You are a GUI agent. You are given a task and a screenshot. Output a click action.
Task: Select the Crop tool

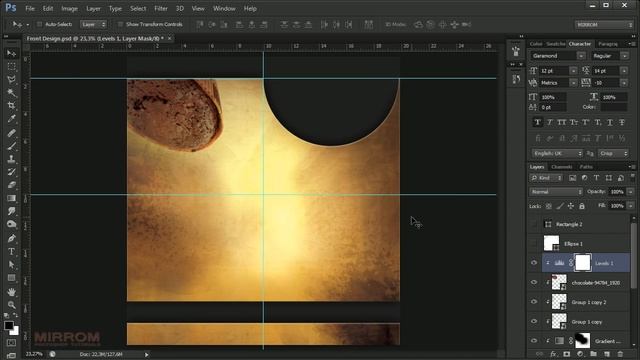pyautogui.click(x=11, y=106)
